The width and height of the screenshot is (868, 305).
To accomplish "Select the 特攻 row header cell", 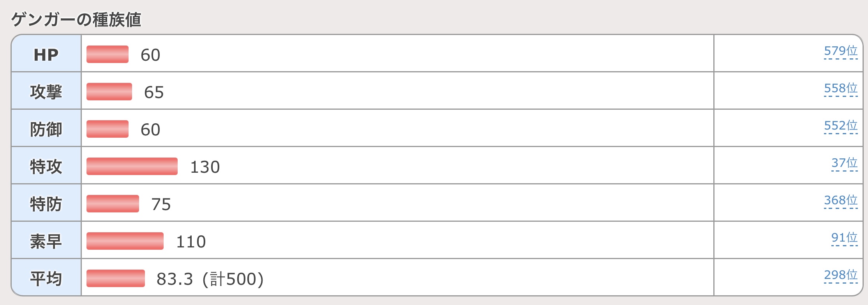I will pyautogui.click(x=46, y=167).
